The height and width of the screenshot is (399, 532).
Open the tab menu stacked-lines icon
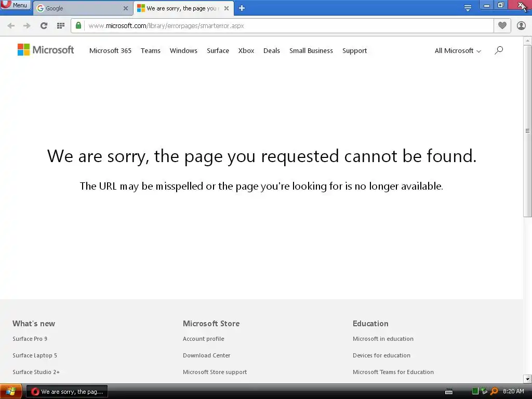468,8
